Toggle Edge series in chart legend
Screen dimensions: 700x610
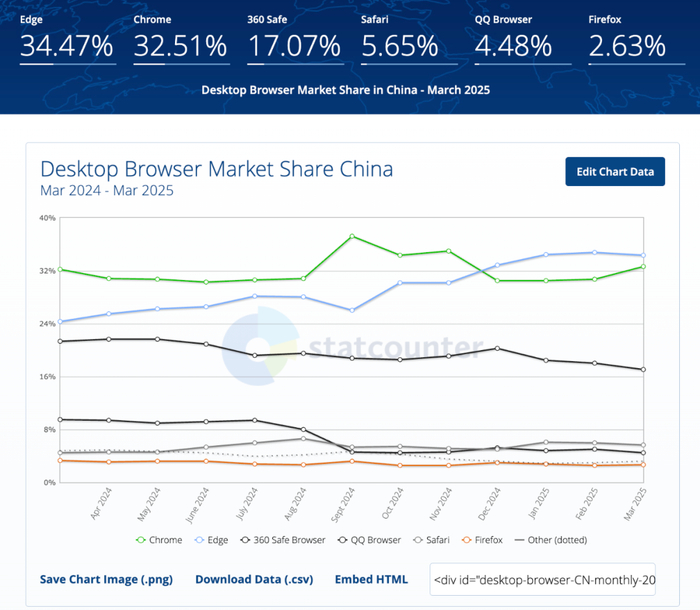212,540
